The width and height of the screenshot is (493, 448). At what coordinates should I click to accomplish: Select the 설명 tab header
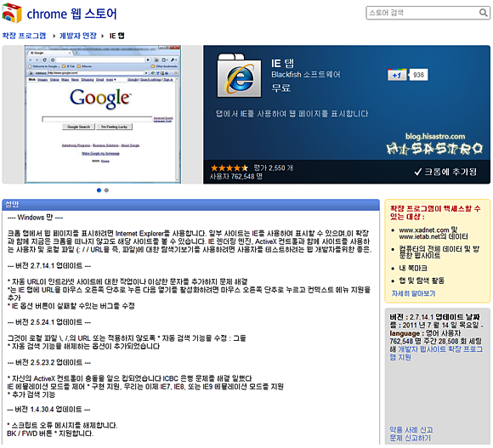[x=12, y=204]
